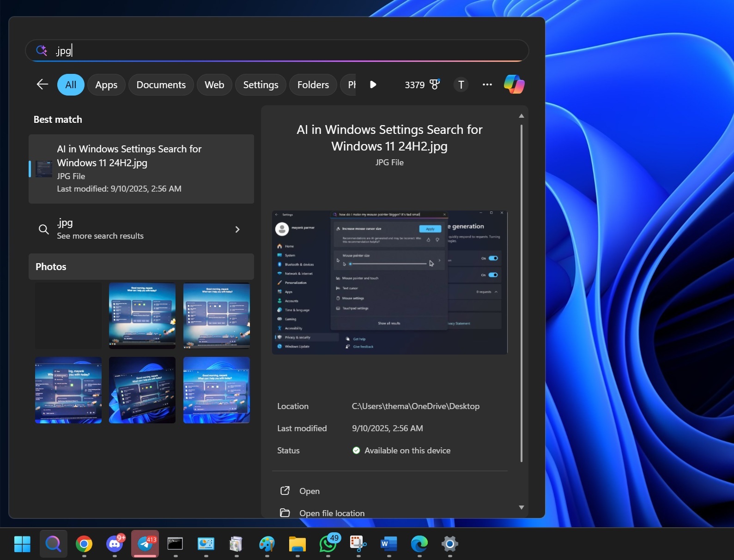Viewport: 734px width, 560px height.
Task: Click preview title 'AI in Windows Settings Search'
Action: [389, 138]
